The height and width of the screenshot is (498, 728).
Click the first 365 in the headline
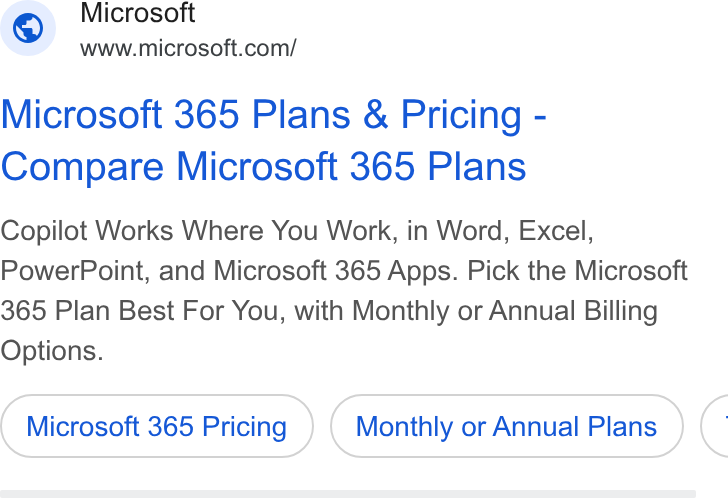206,115
